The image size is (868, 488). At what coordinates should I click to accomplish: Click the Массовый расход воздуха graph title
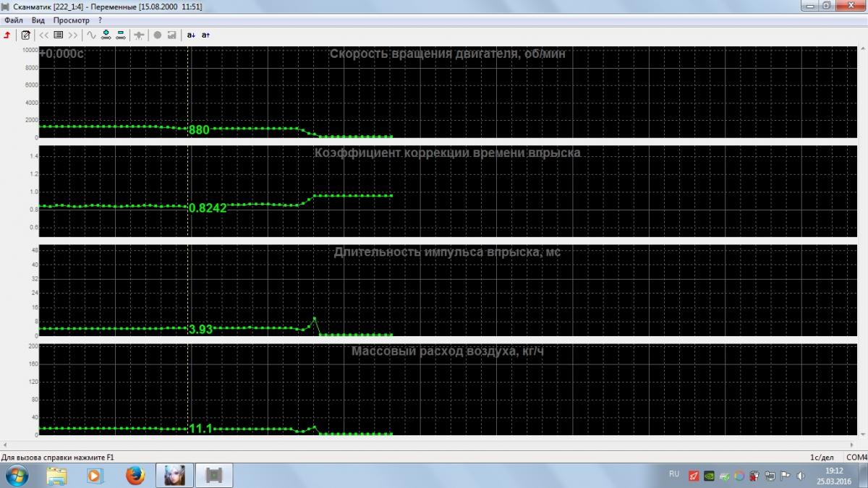[x=448, y=351]
